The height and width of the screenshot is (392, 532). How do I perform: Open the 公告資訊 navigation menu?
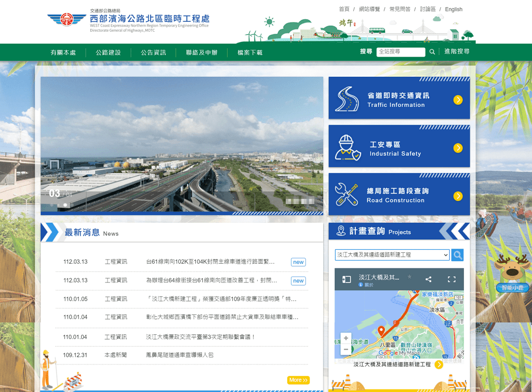tap(153, 52)
